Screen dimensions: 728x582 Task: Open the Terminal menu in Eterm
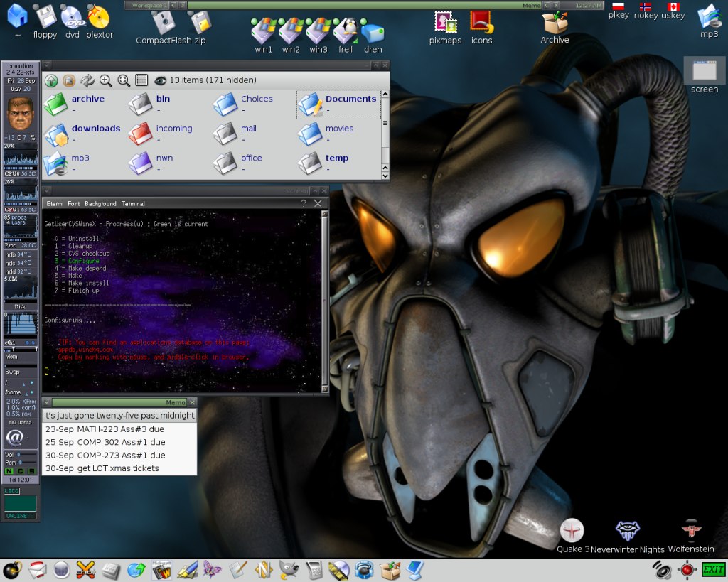[133, 204]
